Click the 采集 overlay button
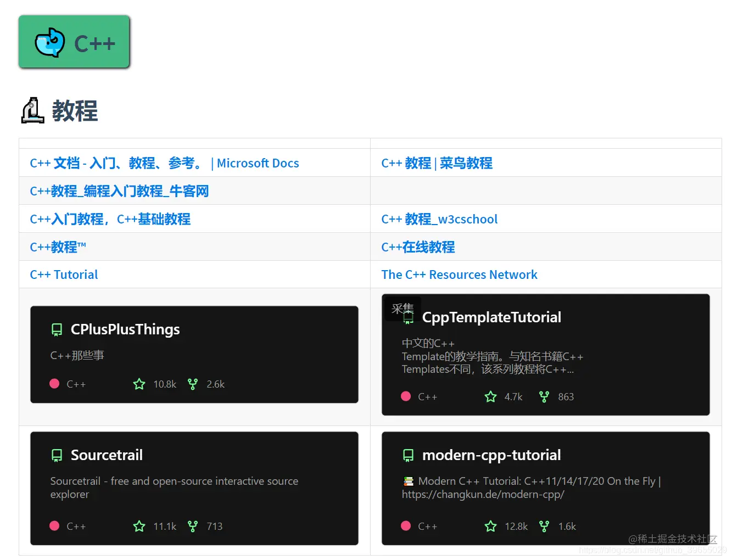 (x=403, y=309)
